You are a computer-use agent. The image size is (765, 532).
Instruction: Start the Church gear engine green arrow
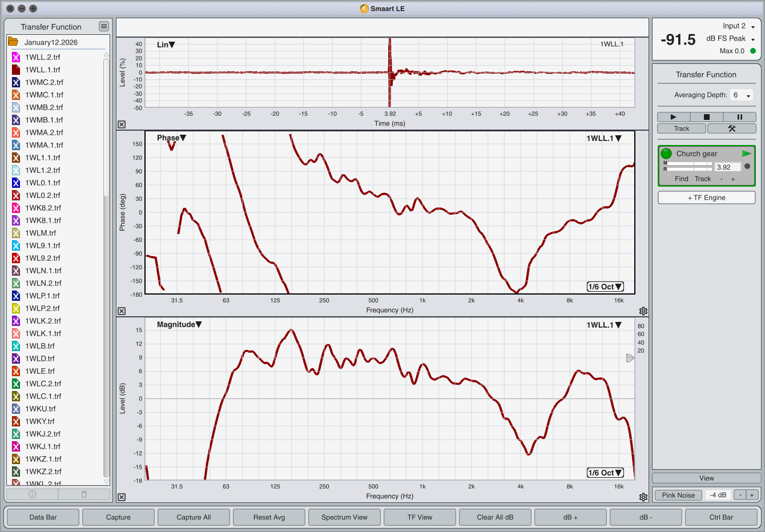tap(746, 154)
